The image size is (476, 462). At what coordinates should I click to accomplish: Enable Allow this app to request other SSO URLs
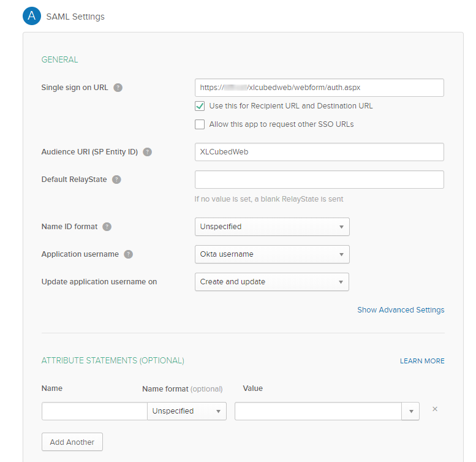pos(200,124)
